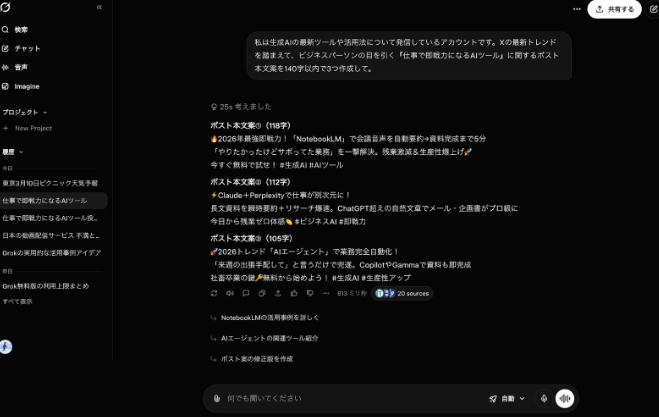Start new chat via top-right compose icon
659x417 pixels.
(653, 9)
